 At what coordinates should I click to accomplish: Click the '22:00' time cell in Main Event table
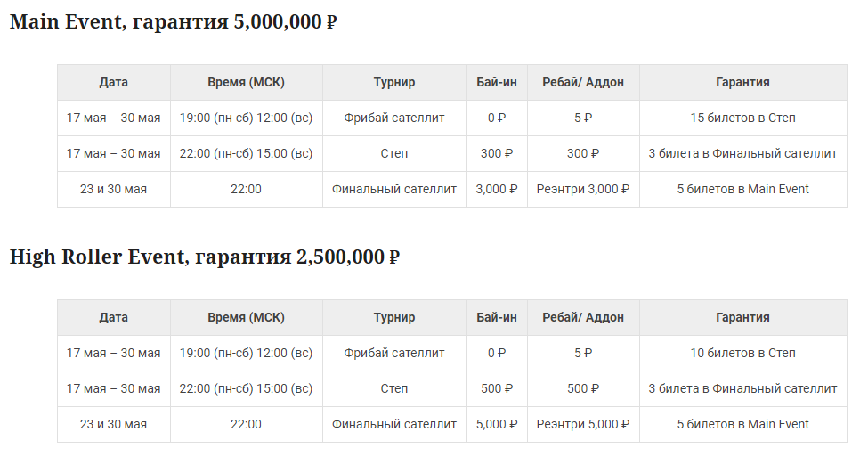(247, 189)
